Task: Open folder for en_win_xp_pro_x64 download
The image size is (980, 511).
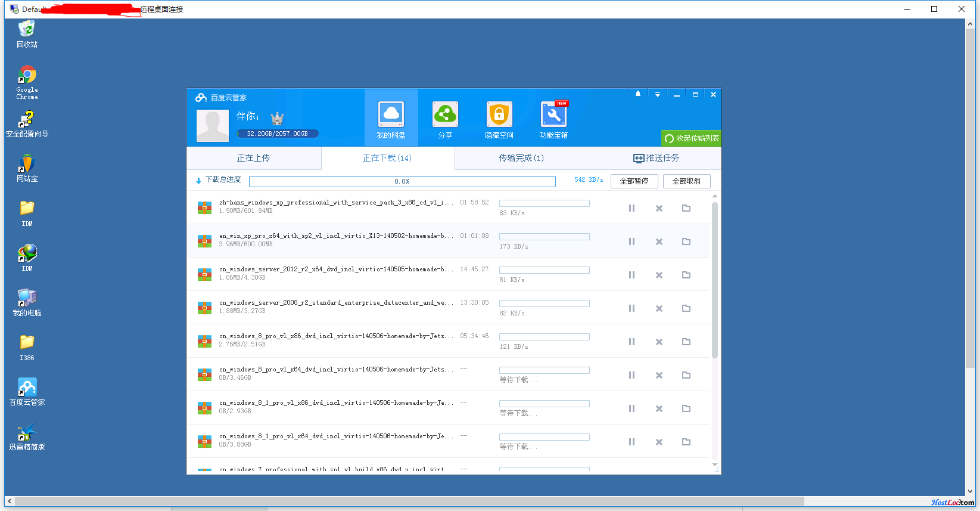Action: pyautogui.click(x=686, y=241)
